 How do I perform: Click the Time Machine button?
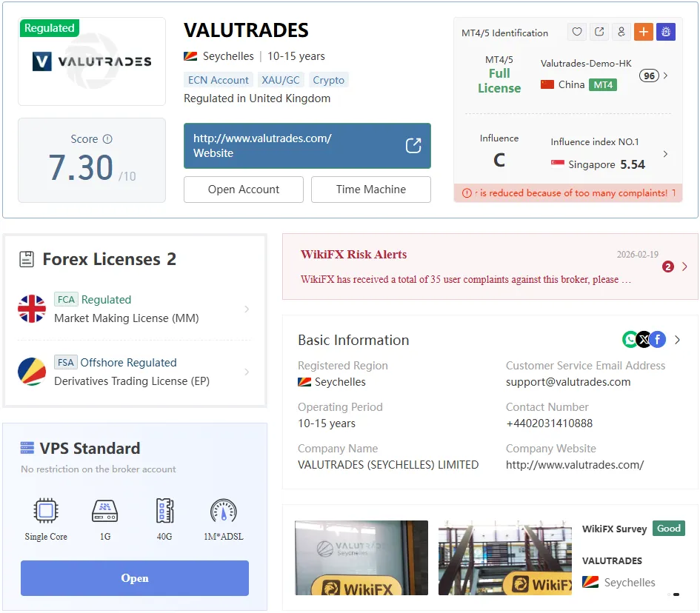(x=371, y=190)
